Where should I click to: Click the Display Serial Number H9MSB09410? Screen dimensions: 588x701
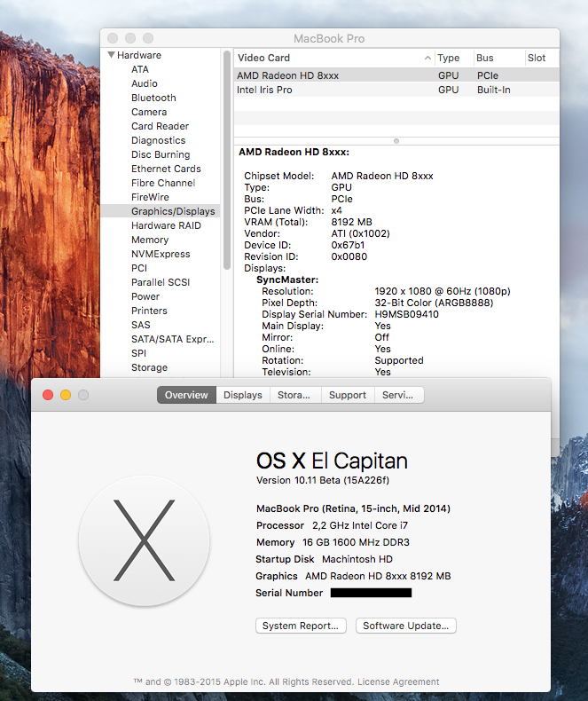tap(406, 314)
